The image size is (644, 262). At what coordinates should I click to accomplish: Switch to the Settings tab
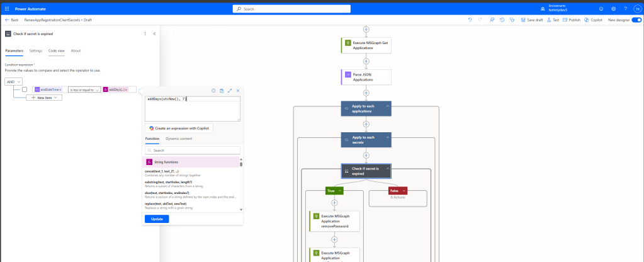(36, 50)
